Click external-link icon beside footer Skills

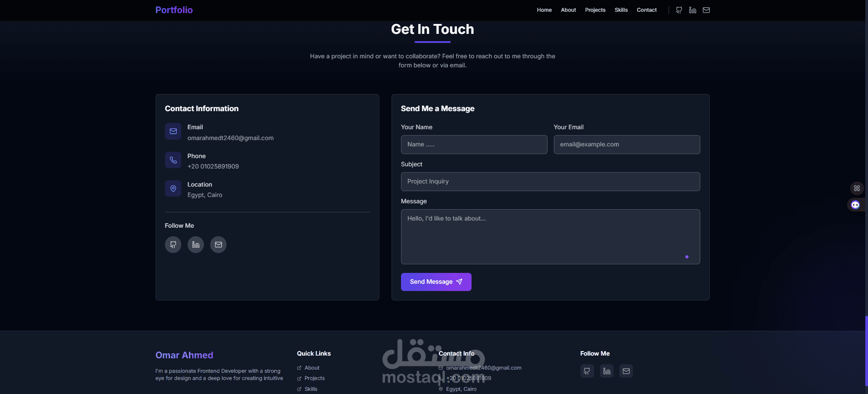coord(299,389)
